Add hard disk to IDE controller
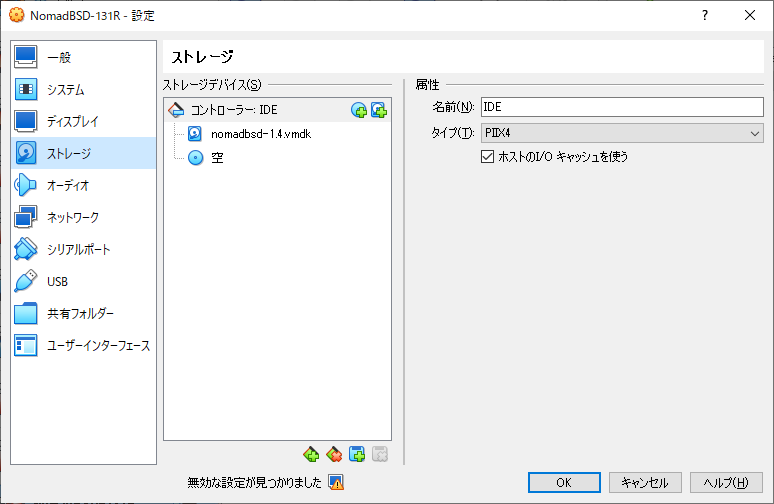 [379, 110]
